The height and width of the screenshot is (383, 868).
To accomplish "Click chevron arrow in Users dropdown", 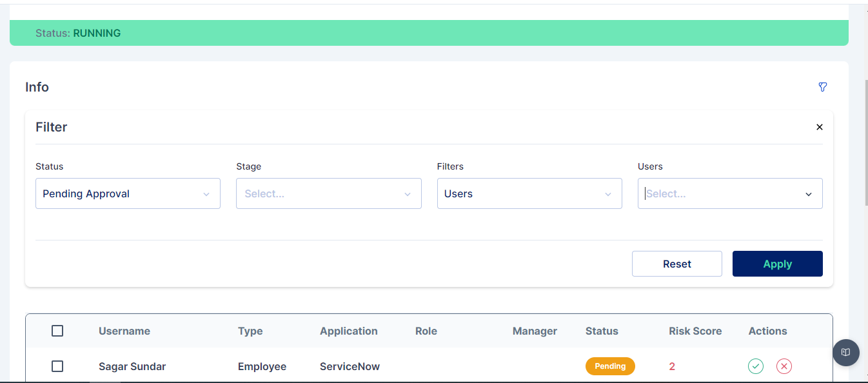I will point(809,194).
